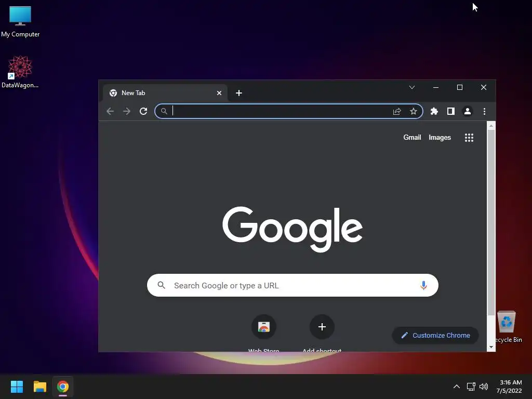
Task: Select the DataWagon desktop shortcut
Action: pyautogui.click(x=20, y=72)
